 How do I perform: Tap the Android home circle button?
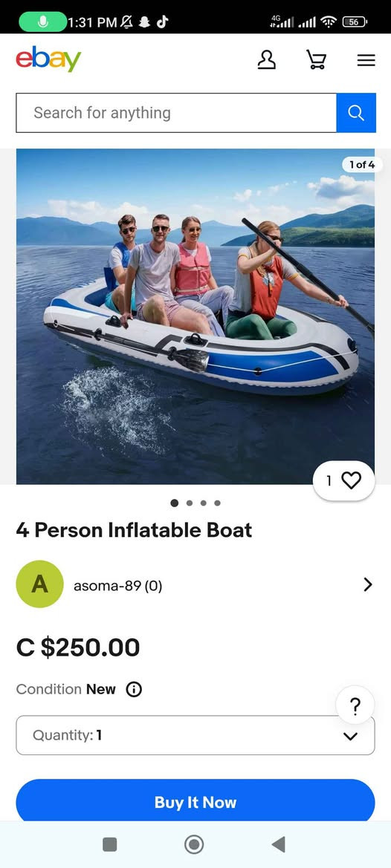coord(194,844)
